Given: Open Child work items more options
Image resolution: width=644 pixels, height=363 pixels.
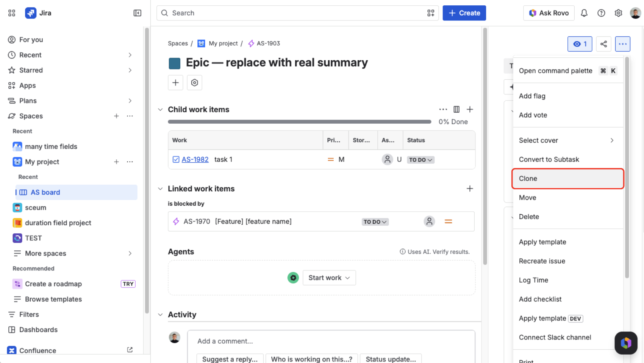Looking at the screenshot, I should point(443,109).
